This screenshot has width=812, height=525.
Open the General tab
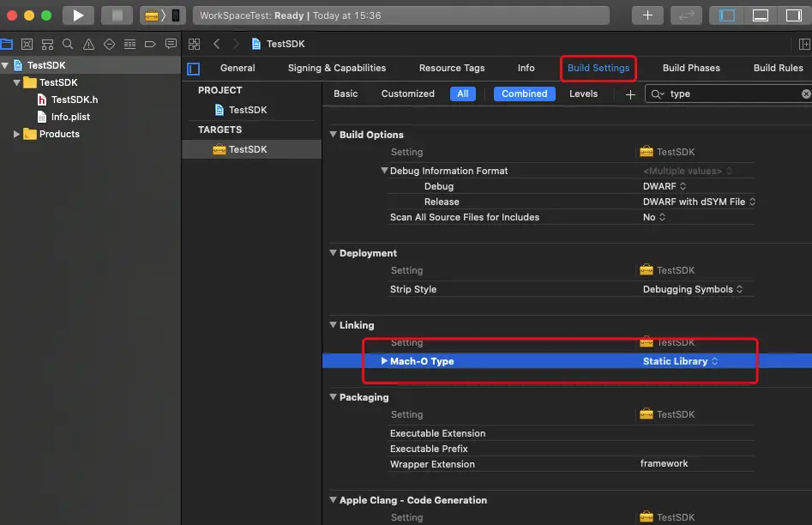[238, 68]
